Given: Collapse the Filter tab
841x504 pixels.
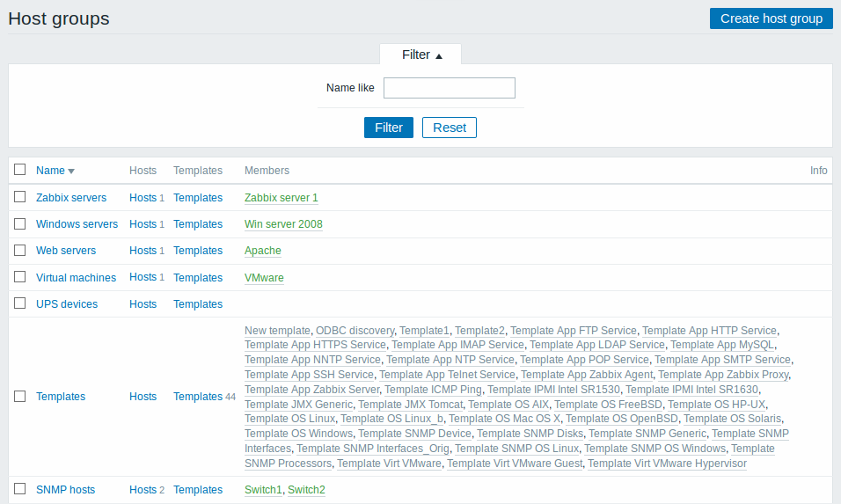Looking at the screenshot, I should click(421, 55).
